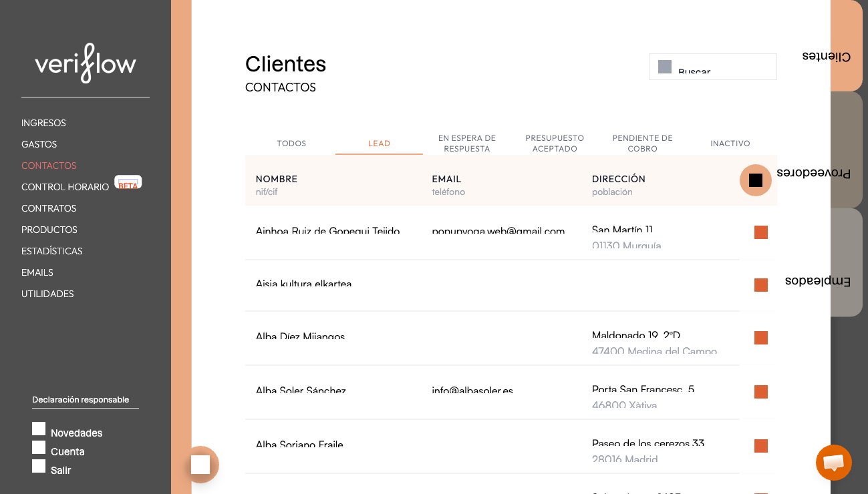Click the orange marker beside Alba Soler Sánchez

click(x=761, y=392)
